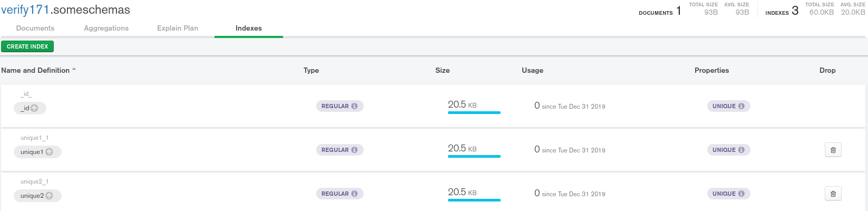Click info icon on unique2_1 UNIQUE badge
Viewport: 868px width, 211px height.
coord(741,194)
